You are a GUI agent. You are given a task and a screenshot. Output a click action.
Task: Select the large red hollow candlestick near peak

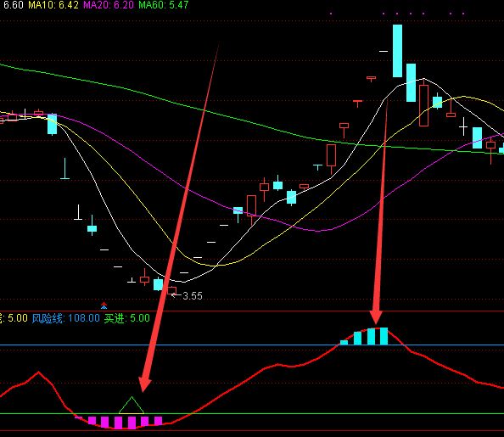(423, 105)
